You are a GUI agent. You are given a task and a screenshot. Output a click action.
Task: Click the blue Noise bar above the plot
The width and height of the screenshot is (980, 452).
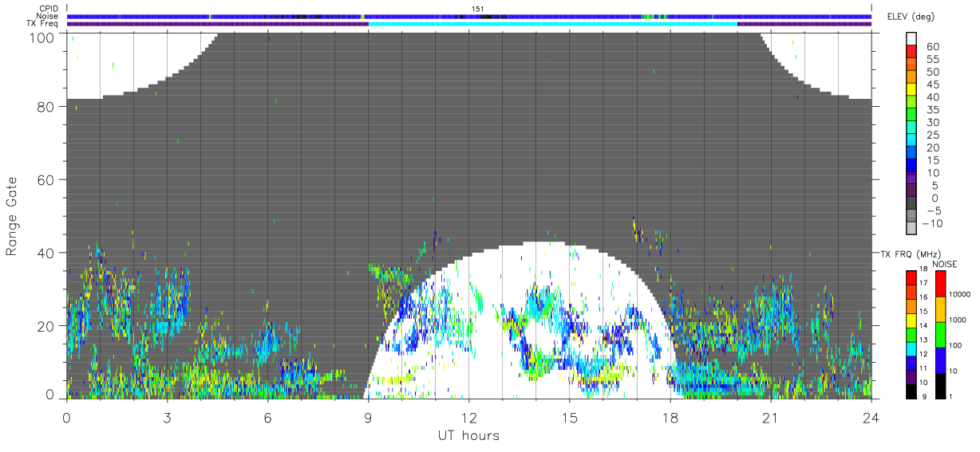coord(468,16)
